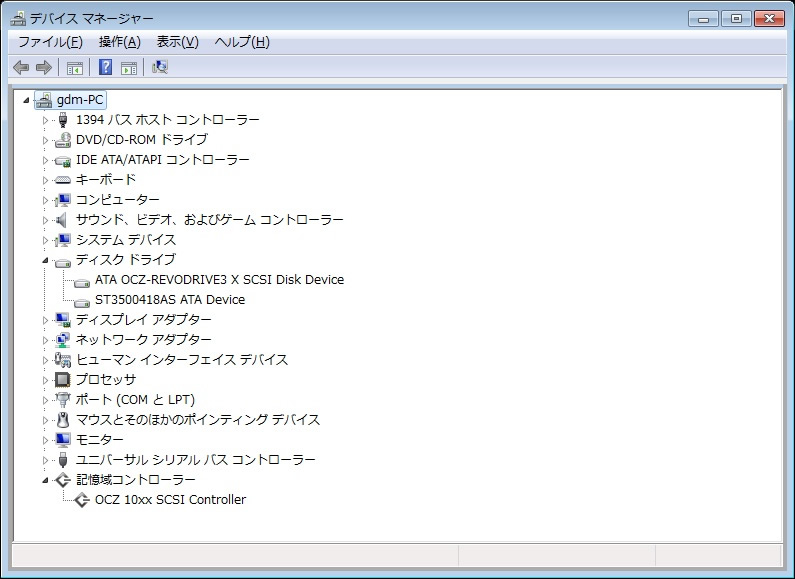This screenshot has width=795, height=579.
Task: Close the デバイス マネージャー window
Action: [x=769, y=18]
